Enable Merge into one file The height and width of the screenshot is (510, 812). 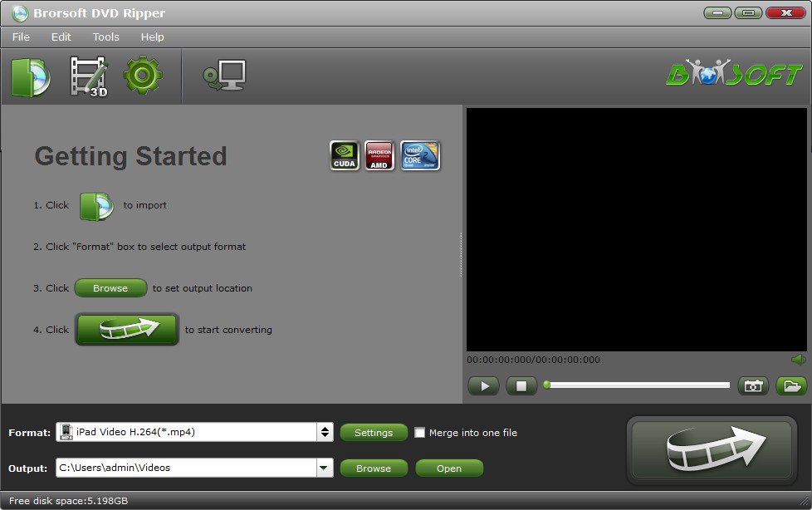(x=420, y=432)
